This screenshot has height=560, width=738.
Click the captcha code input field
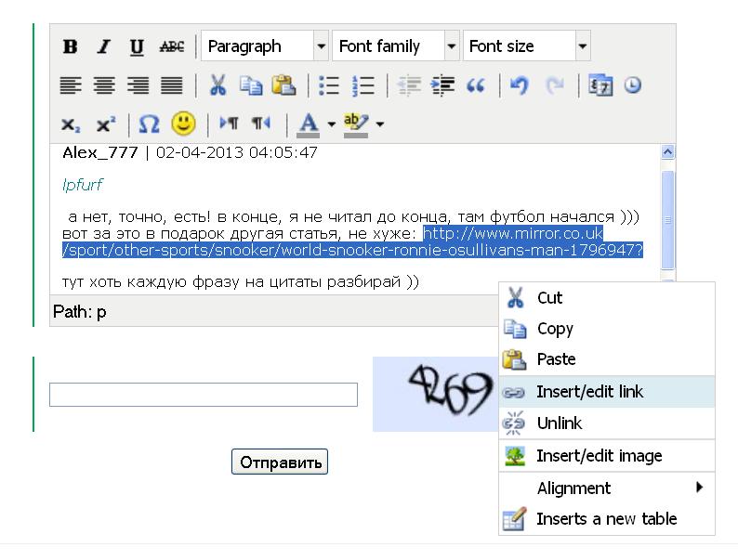[204, 395]
